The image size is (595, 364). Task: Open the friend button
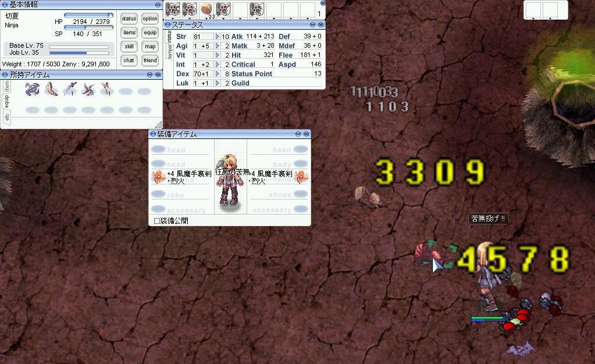coord(150,60)
